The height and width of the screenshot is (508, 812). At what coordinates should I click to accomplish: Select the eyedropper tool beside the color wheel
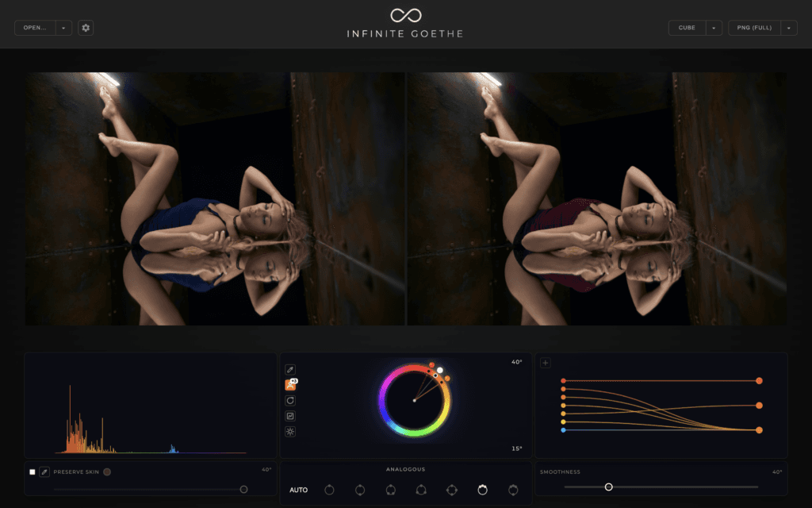coord(290,370)
